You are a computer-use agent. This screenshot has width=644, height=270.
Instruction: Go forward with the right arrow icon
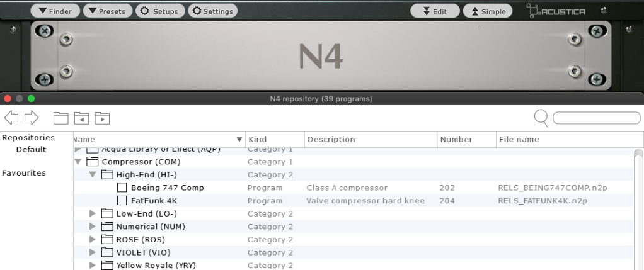point(32,118)
